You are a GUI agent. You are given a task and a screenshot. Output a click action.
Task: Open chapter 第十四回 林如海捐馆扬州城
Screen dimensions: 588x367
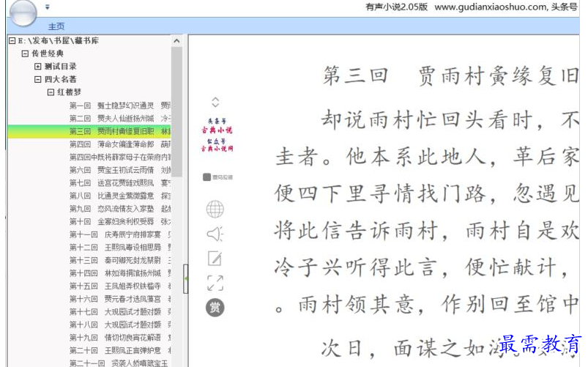tap(120, 273)
